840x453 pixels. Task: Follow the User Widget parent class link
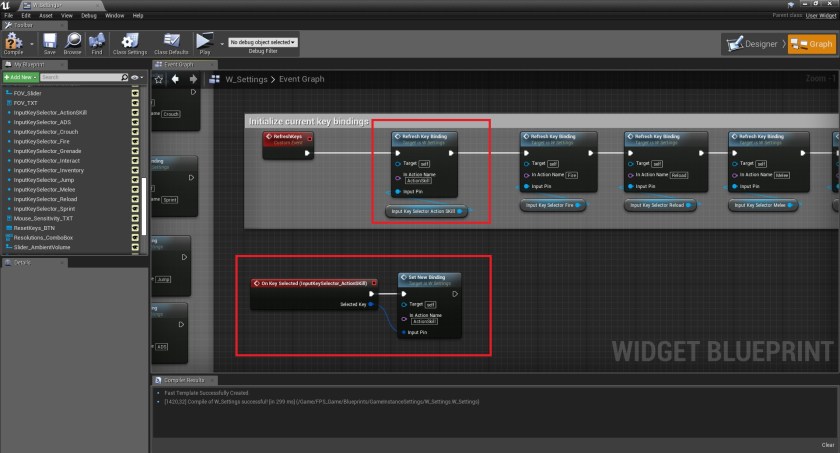point(819,16)
